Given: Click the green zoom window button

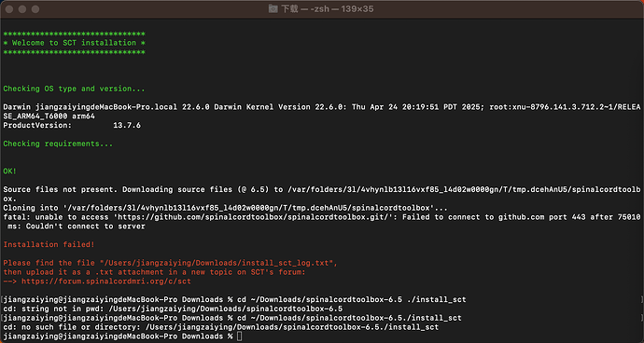Looking at the screenshot, I should tap(35, 9).
